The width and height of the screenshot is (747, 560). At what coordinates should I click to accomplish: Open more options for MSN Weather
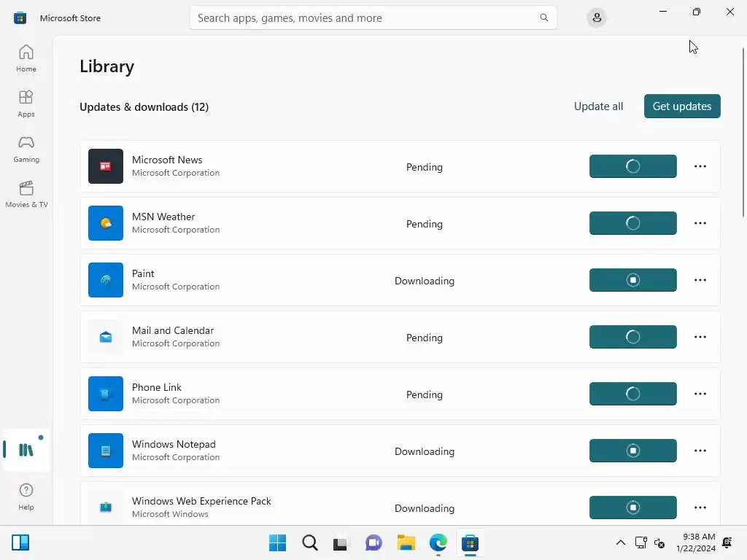[x=700, y=223]
